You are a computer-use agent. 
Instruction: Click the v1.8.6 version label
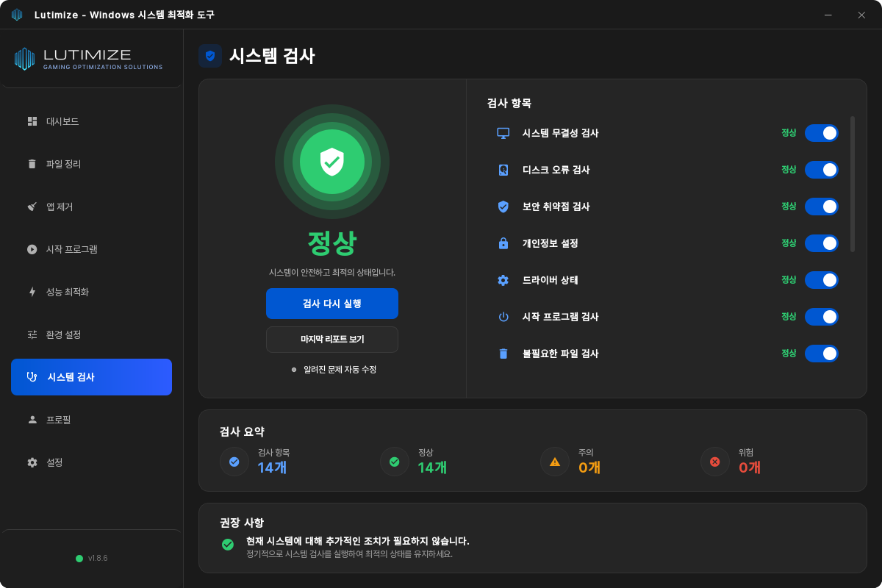[x=98, y=559]
